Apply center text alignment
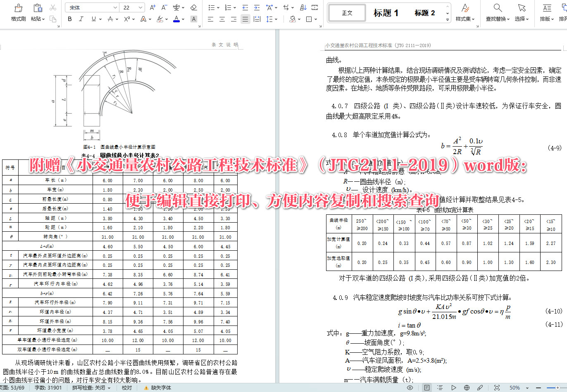567x392 pixels. point(222,19)
